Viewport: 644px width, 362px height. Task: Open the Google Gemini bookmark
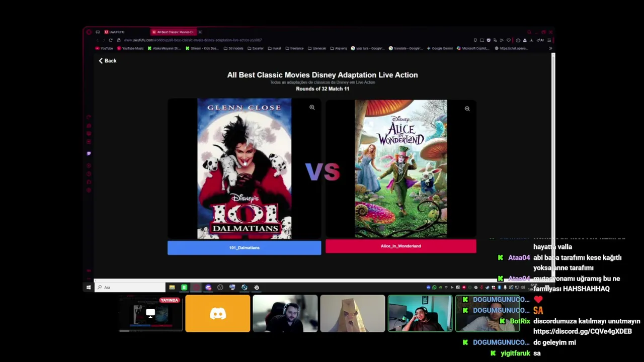[440, 48]
